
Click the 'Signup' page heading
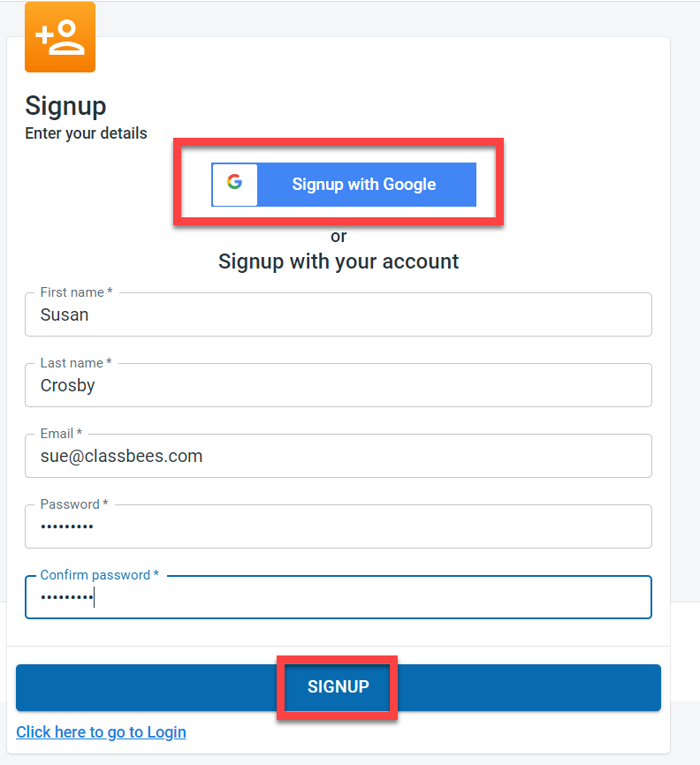coord(65,106)
